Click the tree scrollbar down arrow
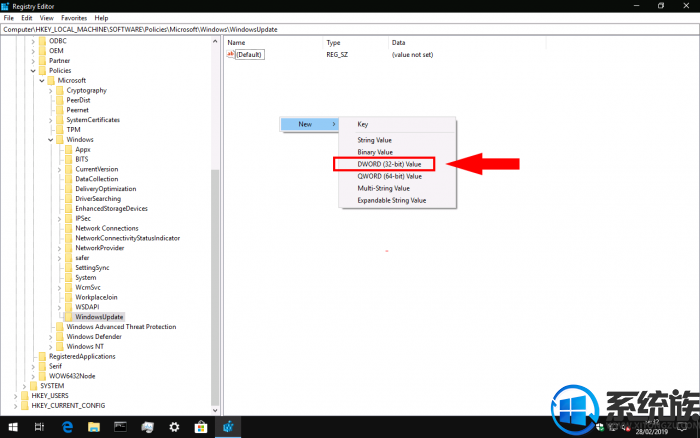Screen dimensions: 700x438 click(x=215, y=410)
